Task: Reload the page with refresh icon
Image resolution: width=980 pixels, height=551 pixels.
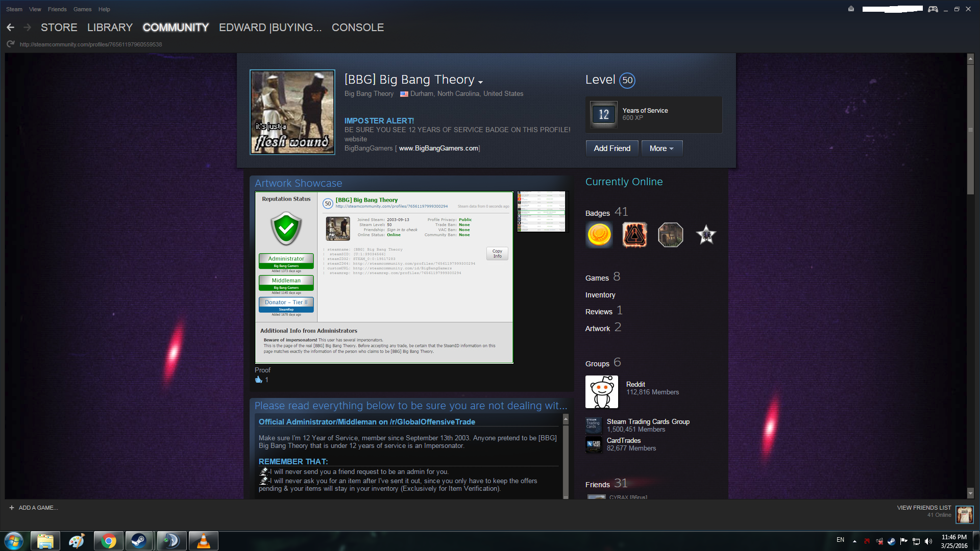Action: (x=10, y=44)
